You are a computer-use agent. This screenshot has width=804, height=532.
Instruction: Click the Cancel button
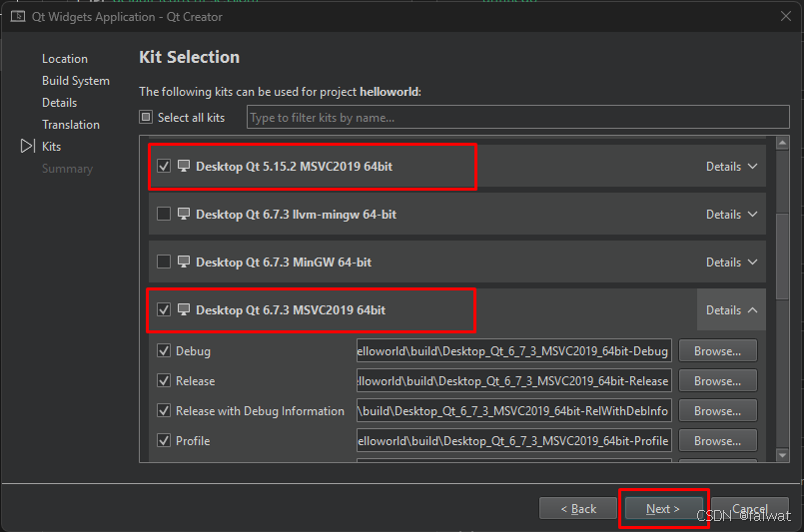pyautogui.click(x=750, y=508)
